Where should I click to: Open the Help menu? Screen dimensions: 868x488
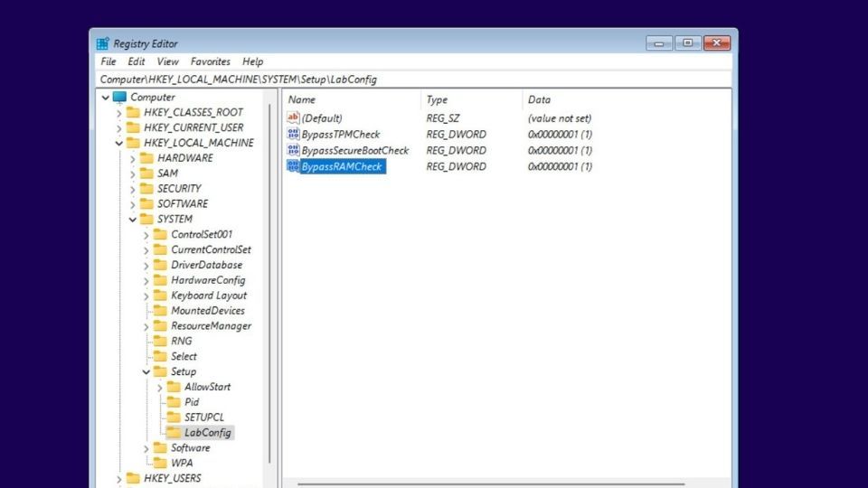click(252, 61)
